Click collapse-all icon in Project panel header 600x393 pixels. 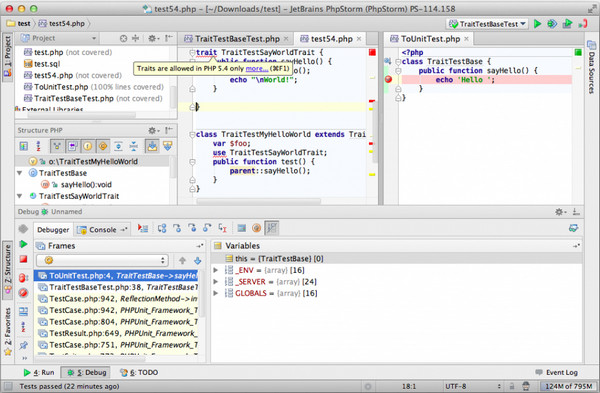click(x=135, y=38)
